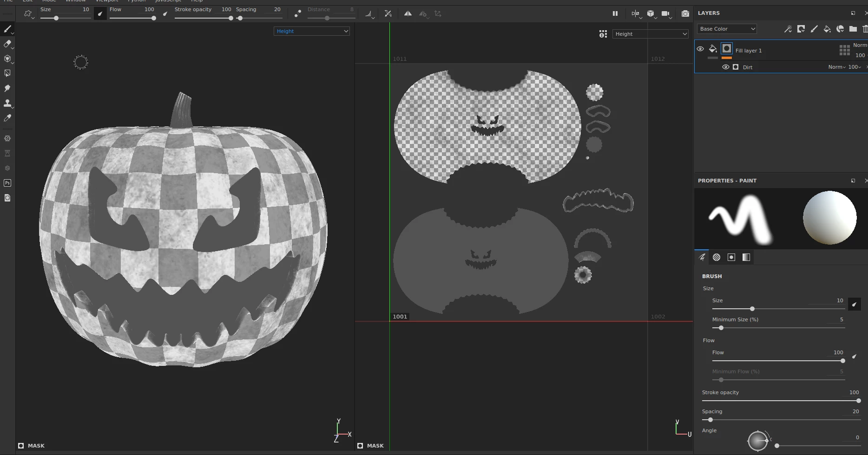
Task: Toggle Lazy Mouse icon
Action: click(x=298, y=14)
